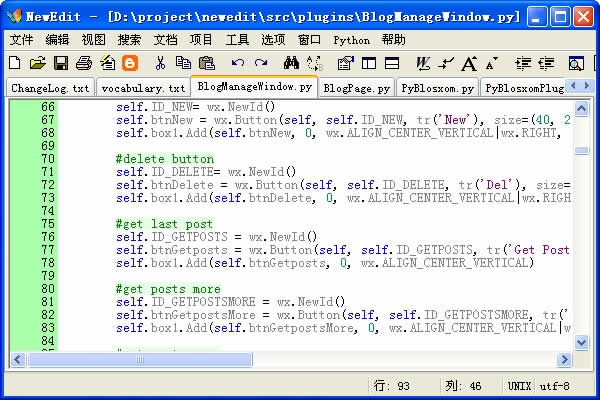Open the Python menu
The image size is (600, 400).
click(x=351, y=40)
